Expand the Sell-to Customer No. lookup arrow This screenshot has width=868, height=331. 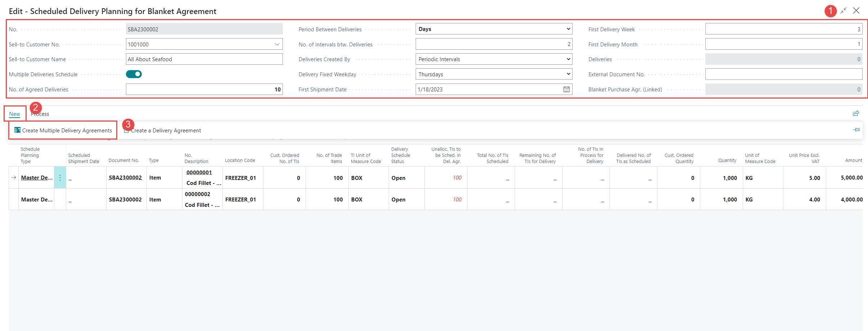click(x=277, y=44)
